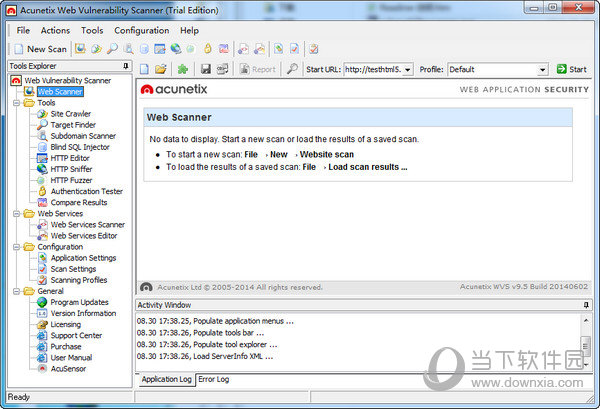Click the blank new scan page icon in scanner toolbar
The height and width of the screenshot is (409, 600).
[144, 69]
